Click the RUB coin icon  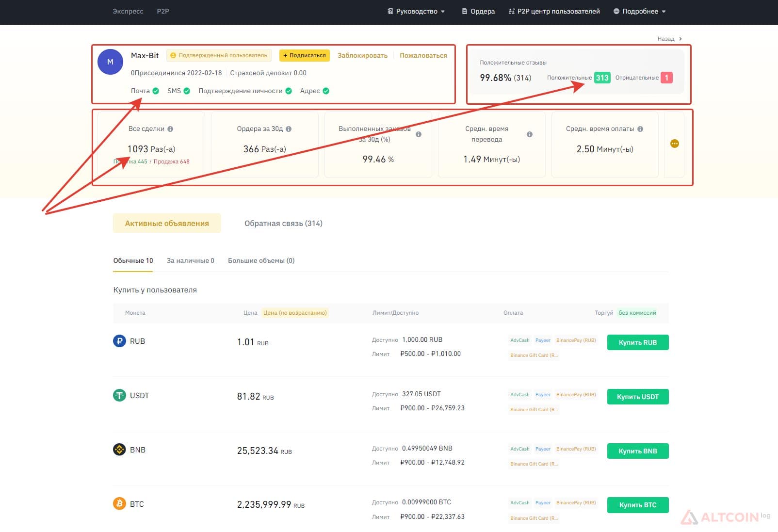click(119, 341)
